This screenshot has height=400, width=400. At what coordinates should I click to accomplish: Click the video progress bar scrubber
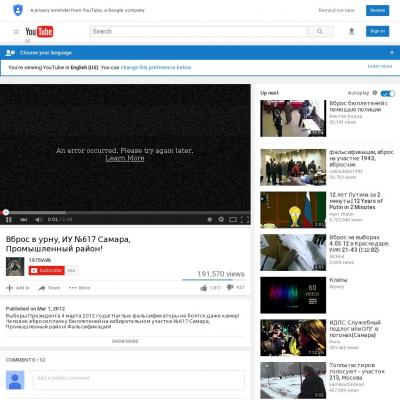tap(6, 212)
